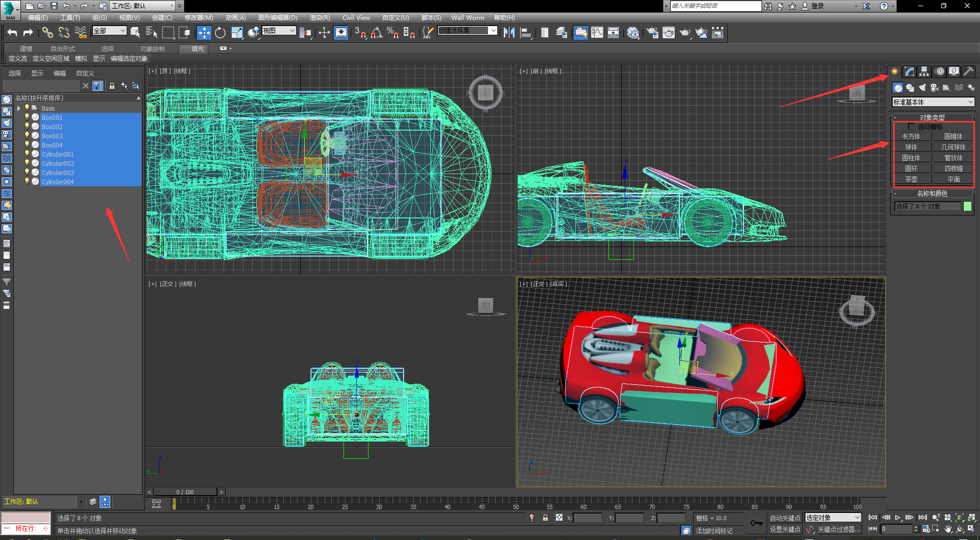The width and height of the screenshot is (980, 540).
Task: Enable the 自动栅格 checkbox
Action: click(x=911, y=127)
